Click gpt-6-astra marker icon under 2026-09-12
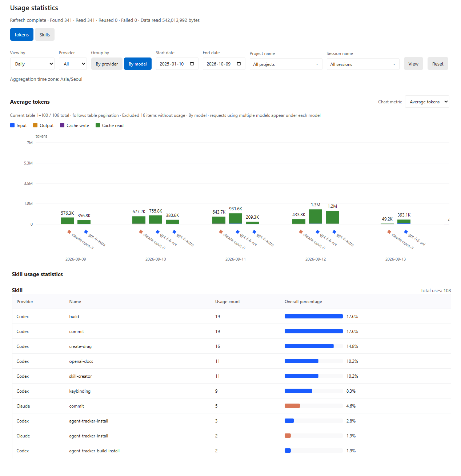The image size is (461, 476). 334,232
